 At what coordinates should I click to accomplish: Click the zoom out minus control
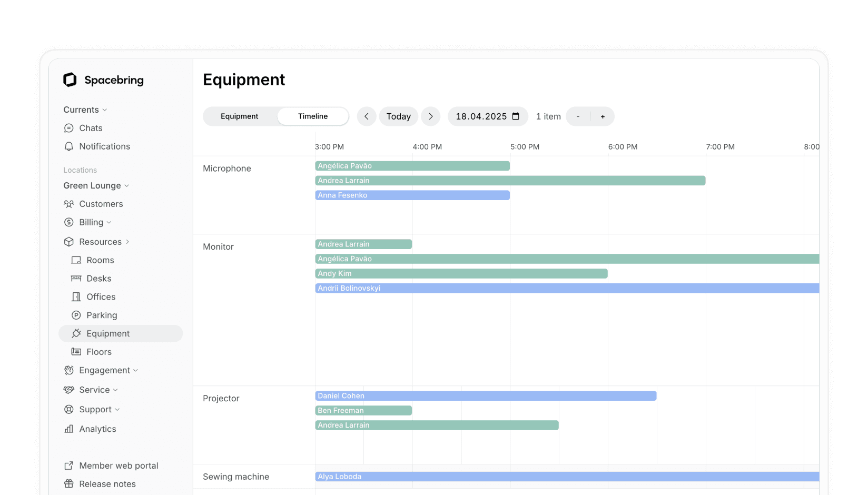[x=578, y=116]
